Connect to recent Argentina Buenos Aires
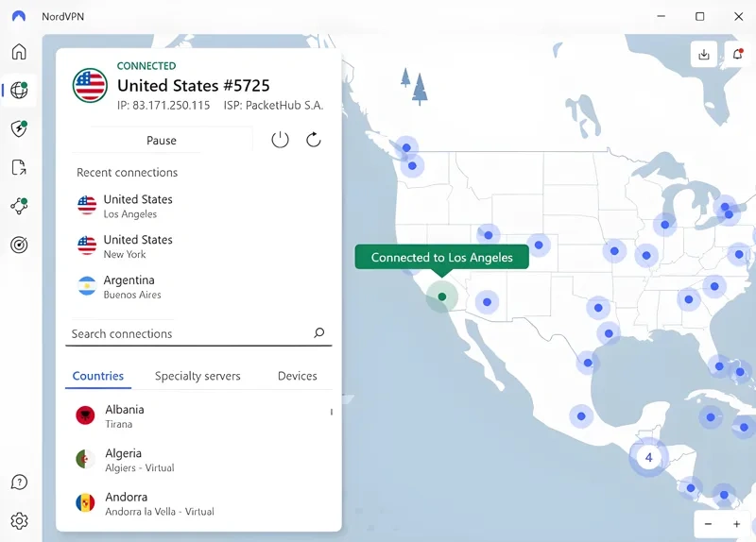 pyautogui.click(x=198, y=287)
